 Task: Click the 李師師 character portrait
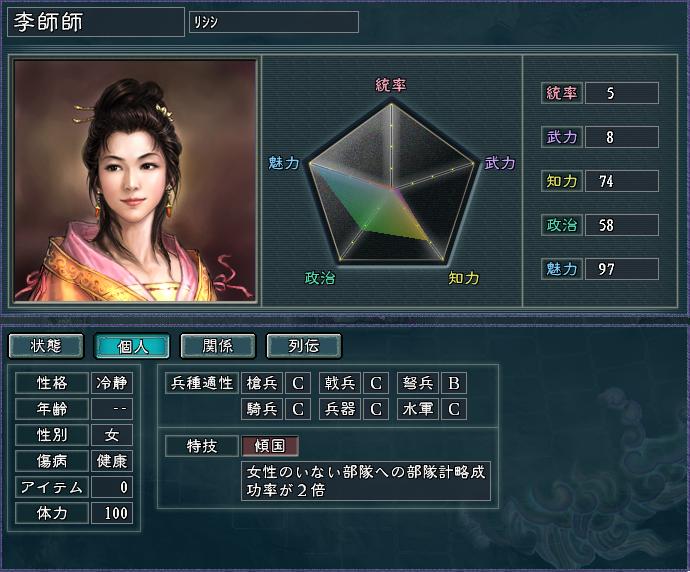pos(135,181)
